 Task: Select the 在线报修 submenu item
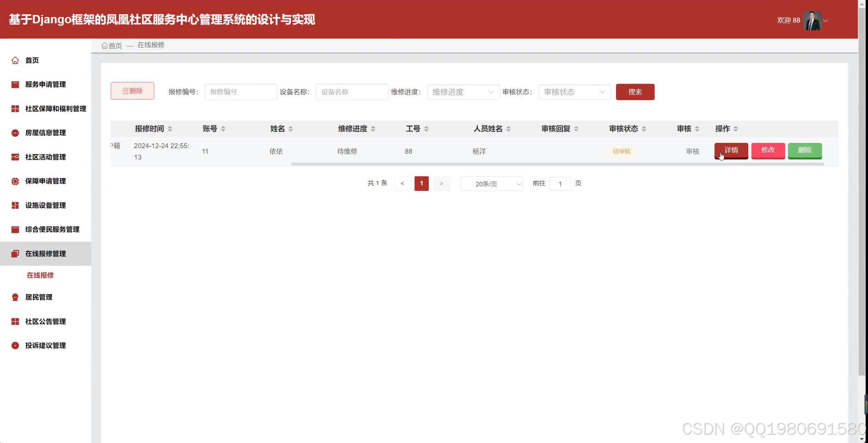coord(40,275)
